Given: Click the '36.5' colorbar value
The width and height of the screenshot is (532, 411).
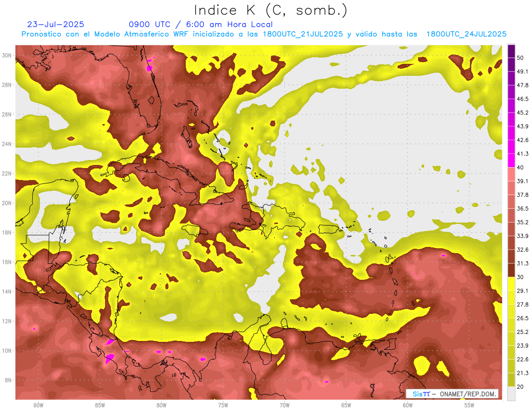Looking at the screenshot, I should click(523, 208).
